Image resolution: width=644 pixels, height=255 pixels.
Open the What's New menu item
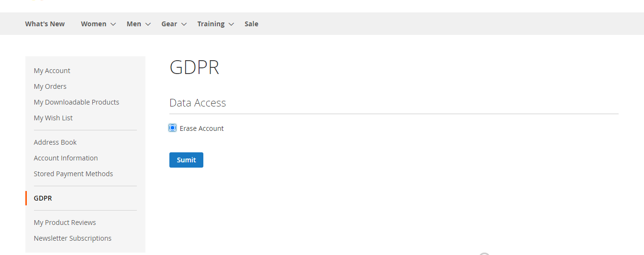point(45,24)
